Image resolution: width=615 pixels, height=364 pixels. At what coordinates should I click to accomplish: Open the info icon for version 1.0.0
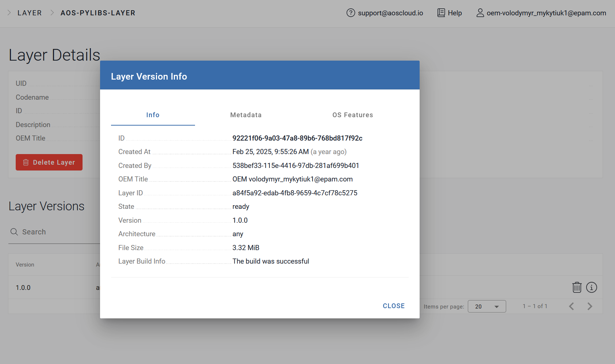coord(591,287)
